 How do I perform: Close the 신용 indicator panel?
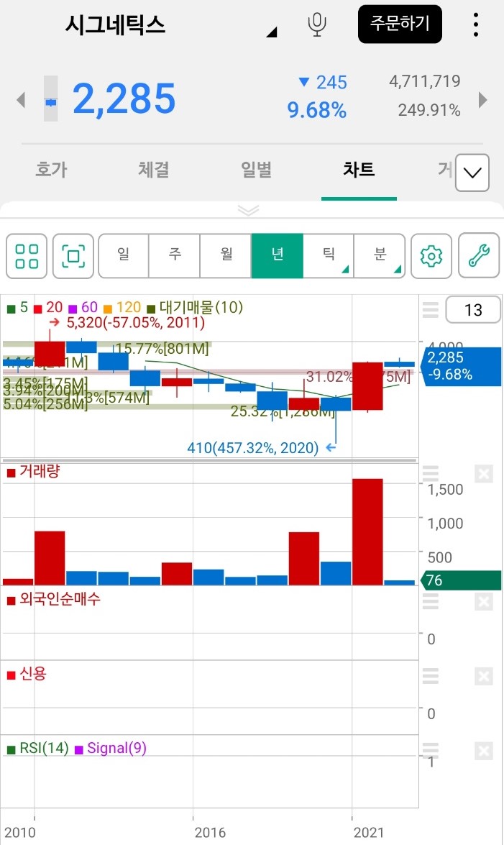point(484,676)
